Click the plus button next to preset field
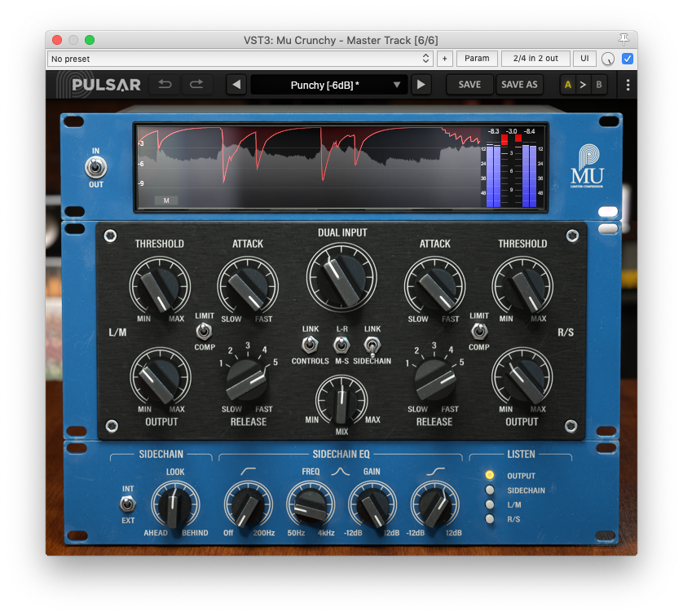683x616 pixels. tap(444, 59)
